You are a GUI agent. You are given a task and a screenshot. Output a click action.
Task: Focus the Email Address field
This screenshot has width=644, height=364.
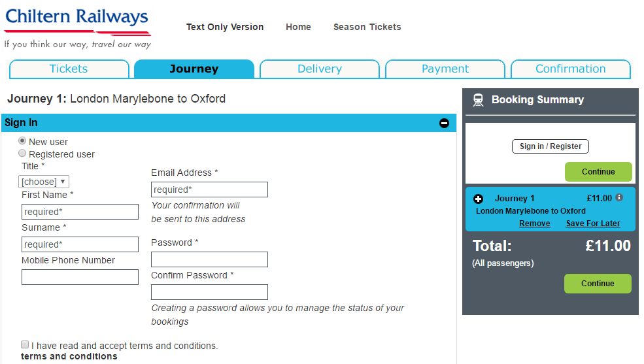(x=209, y=190)
